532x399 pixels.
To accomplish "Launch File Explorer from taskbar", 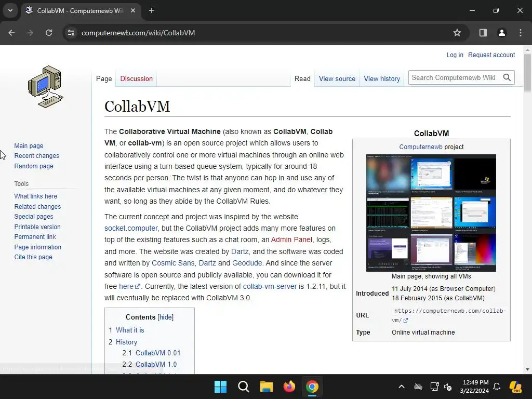I will point(267,387).
